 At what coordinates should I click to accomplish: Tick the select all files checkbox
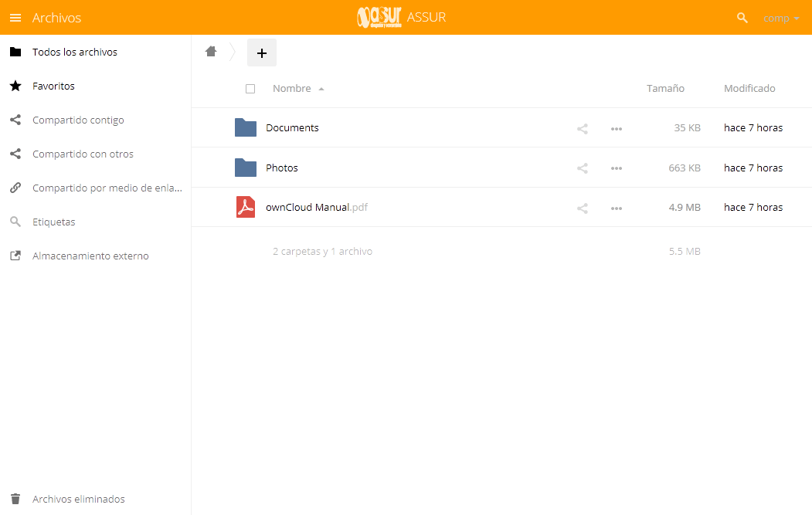tap(250, 89)
